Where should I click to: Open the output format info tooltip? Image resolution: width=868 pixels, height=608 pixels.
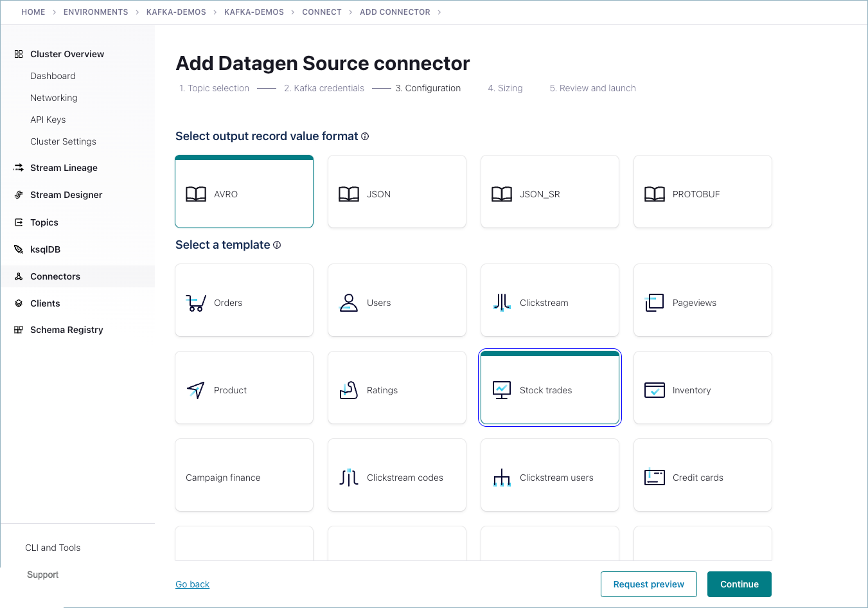pyautogui.click(x=364, y=136)
